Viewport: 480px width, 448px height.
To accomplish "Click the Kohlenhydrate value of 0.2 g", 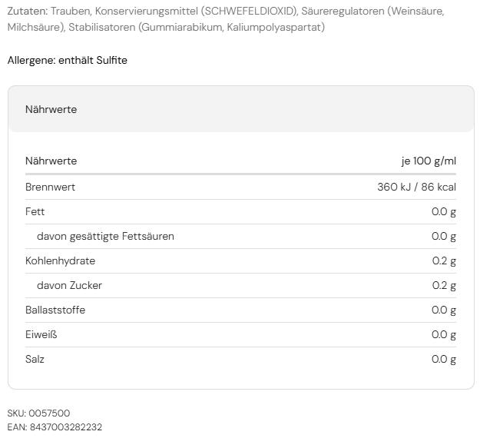I will (x=444, y=261).
